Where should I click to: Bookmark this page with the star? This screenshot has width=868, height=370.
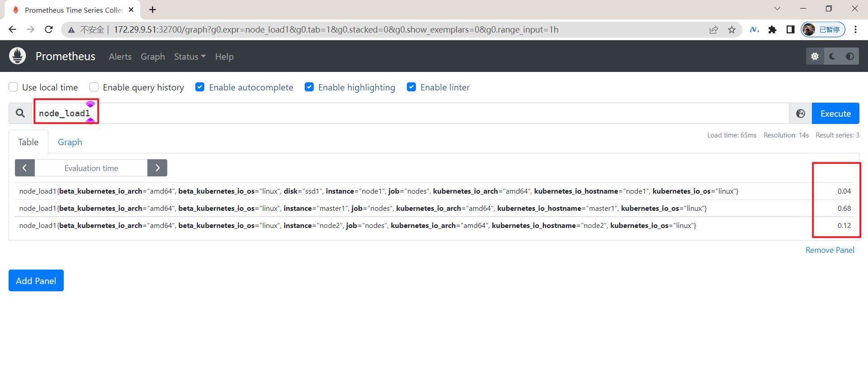(732, 30)
